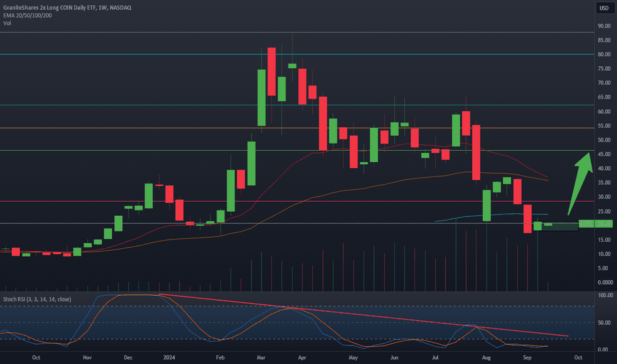Click the Apr time axis label

coord(302,357)
